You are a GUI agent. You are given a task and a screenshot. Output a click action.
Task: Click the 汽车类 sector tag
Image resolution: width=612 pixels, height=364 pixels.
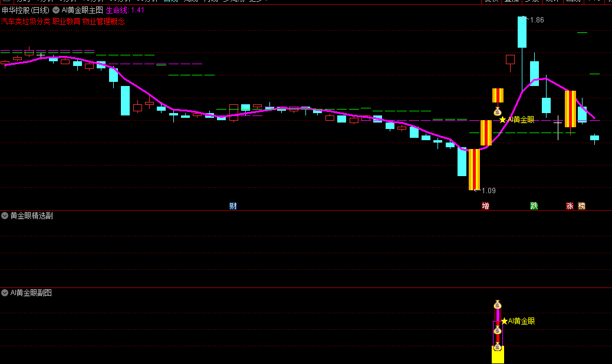tap(11, 21)
